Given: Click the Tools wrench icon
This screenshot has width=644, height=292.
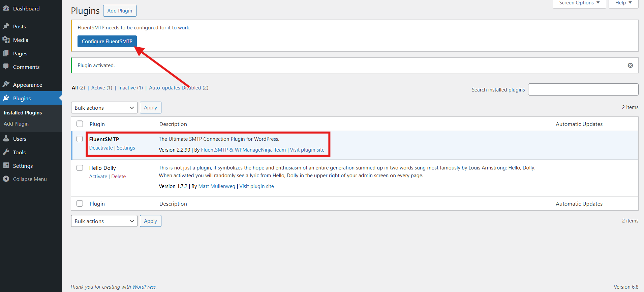Looking at the screenshot, I should [x=6, y=152].
